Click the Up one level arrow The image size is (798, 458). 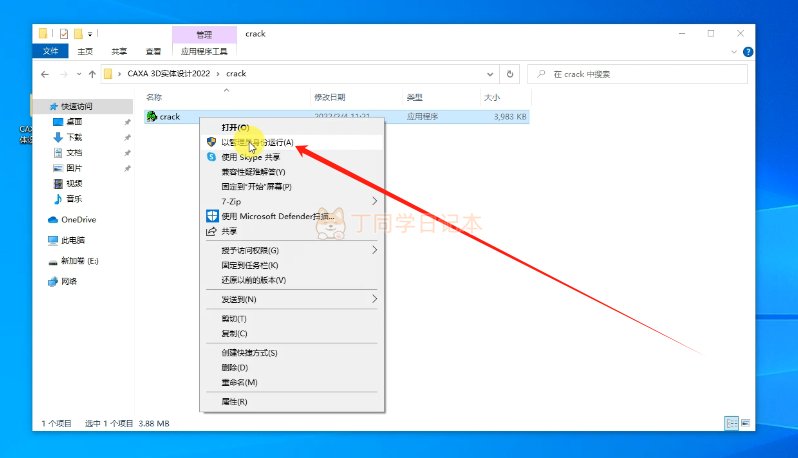(92, 74)
